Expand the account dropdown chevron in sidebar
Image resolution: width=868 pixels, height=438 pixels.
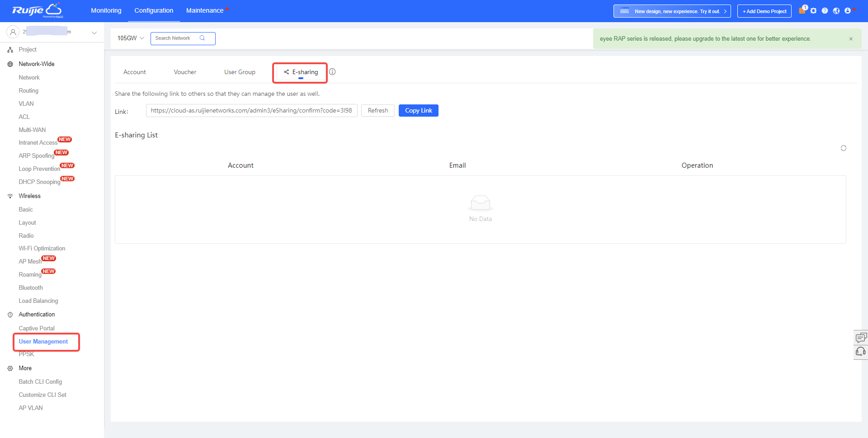[94, 33]
